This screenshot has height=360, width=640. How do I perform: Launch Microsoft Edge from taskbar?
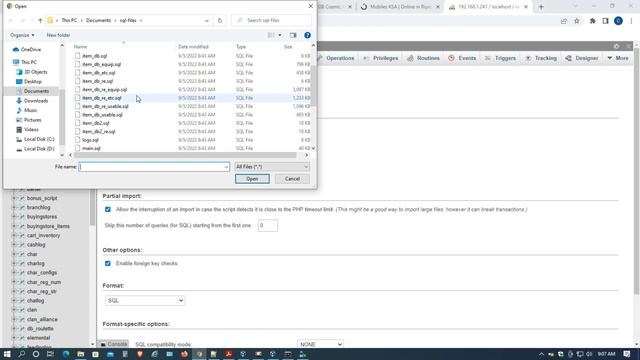click(x=66, y=354)
